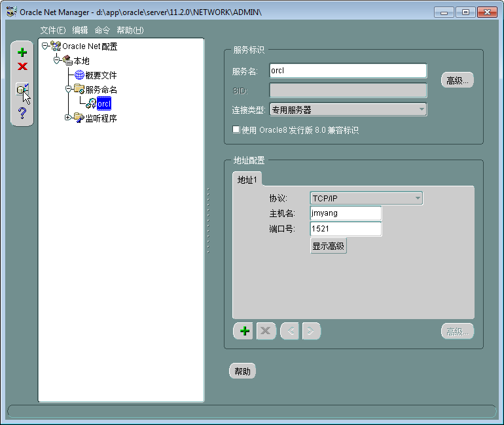Open the 连接类型 dropdown
The height and width of the screenshot is (425, 504).
coord(422,109)
